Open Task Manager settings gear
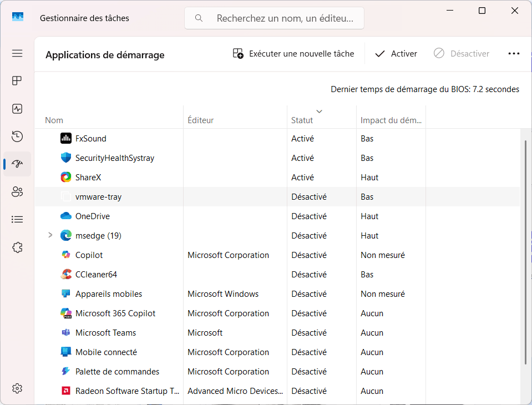532x405 pixels. [17, 388]
